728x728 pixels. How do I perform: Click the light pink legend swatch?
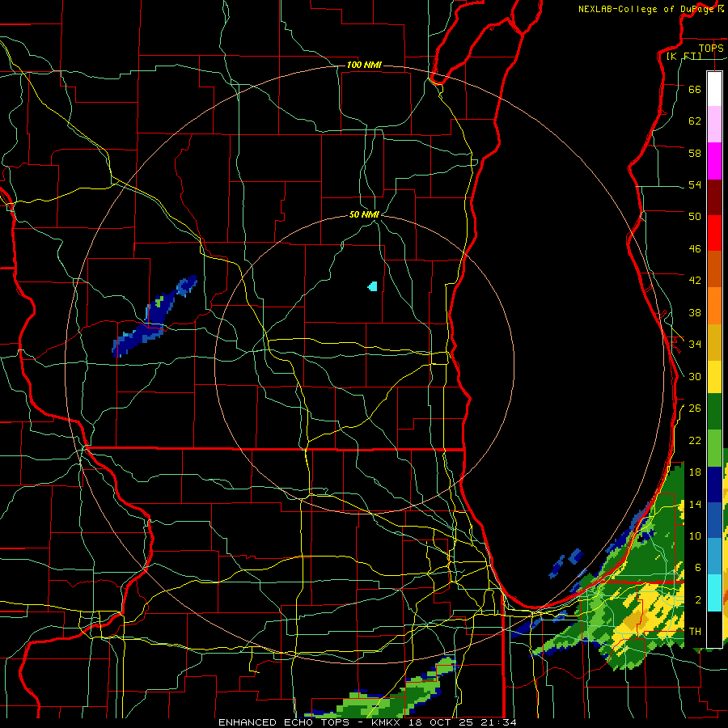(714, 124)
